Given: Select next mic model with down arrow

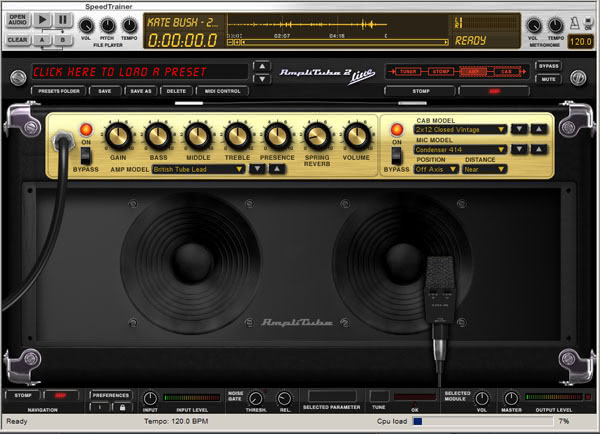Looking at the screenshot, I should [519, 149].
